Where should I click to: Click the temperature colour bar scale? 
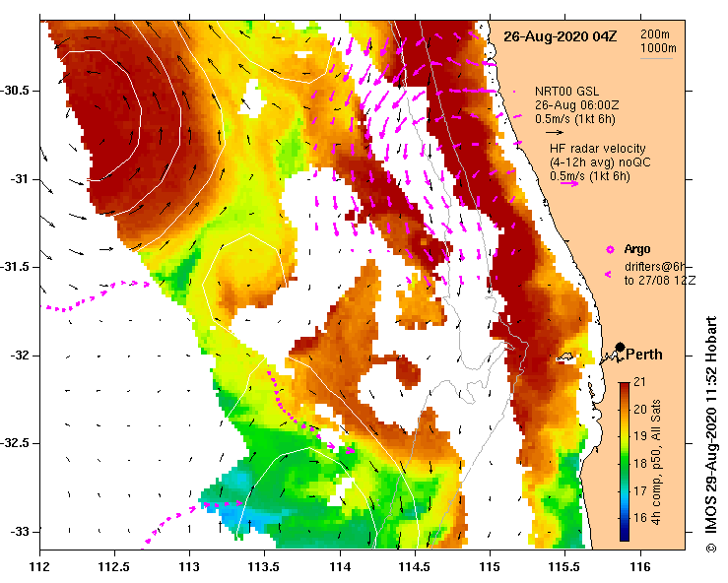625,462
